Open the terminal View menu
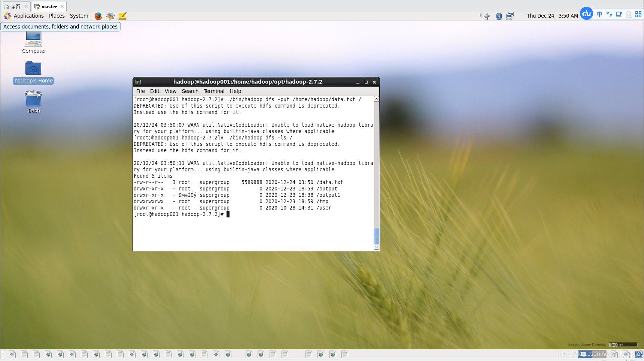 [170, 91]
